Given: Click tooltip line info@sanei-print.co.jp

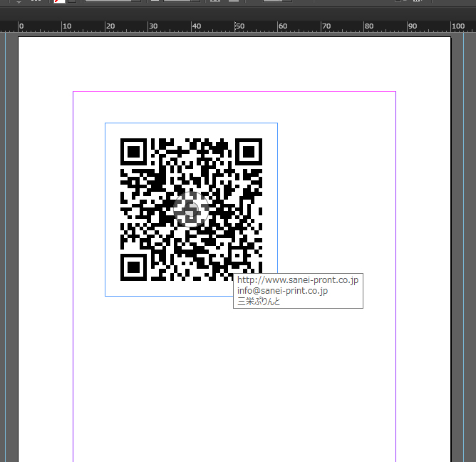Looking at the screenshot, I should 282,291.
